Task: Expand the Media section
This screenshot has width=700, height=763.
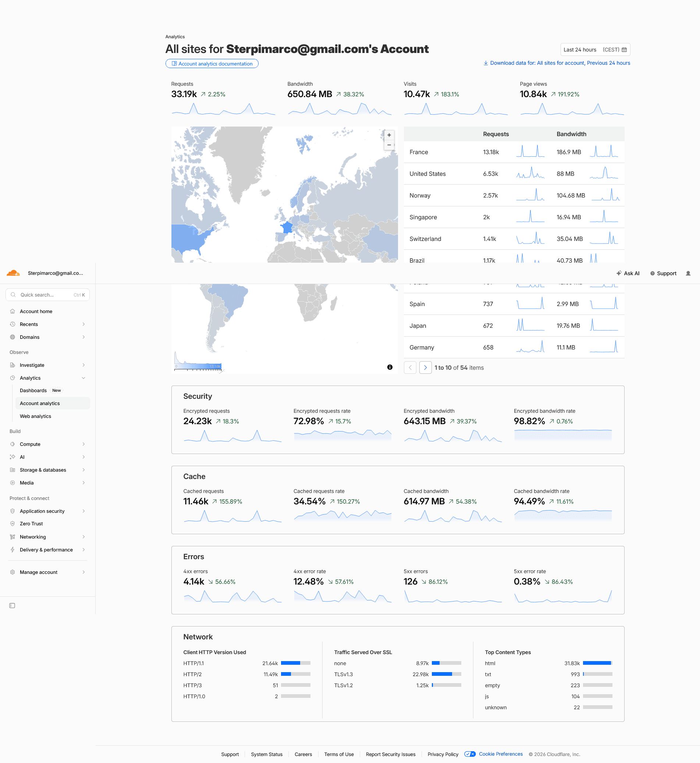Action: (48, 483)
